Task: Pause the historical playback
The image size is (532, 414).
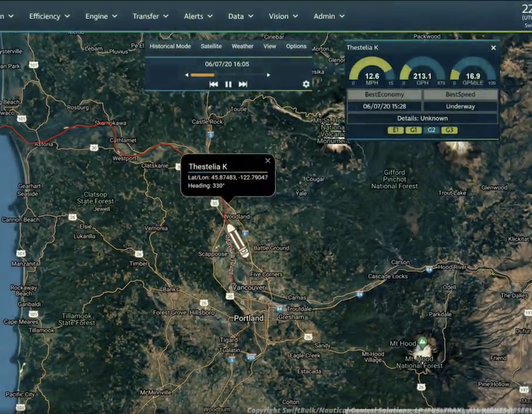Action: tap(228, 84)
